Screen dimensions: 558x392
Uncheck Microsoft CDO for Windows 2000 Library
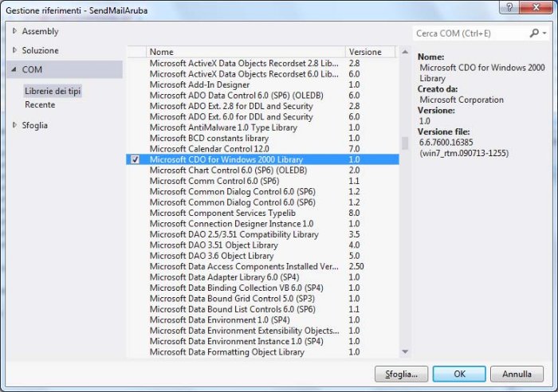point(135,159)
